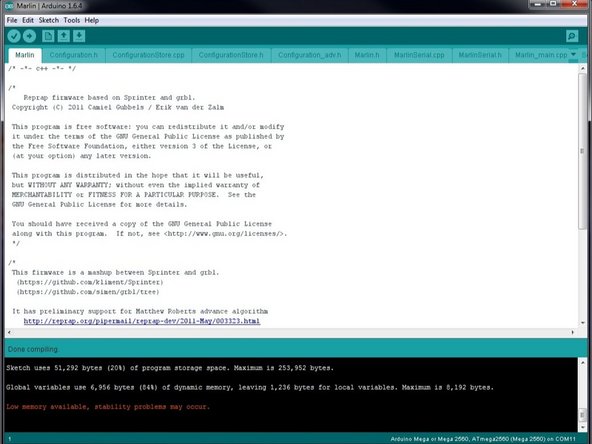
Task: Click the 'Sketch uses 51,292 bytes' console line
Action: (x=170, y=368)
